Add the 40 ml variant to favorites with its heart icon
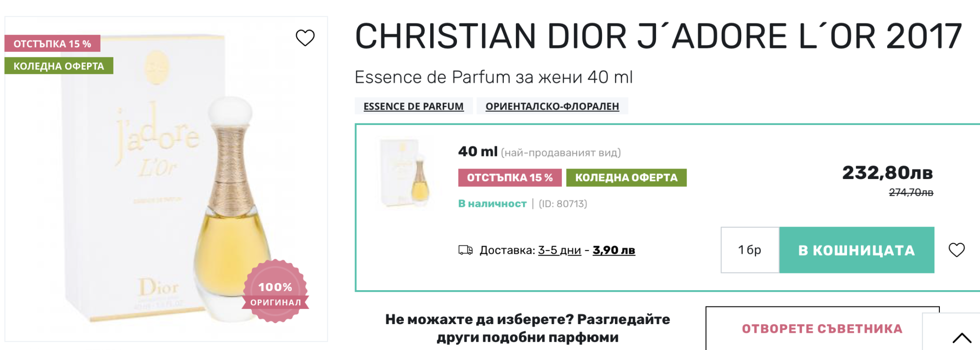This screenshot has width=980, height=350. 957,250
